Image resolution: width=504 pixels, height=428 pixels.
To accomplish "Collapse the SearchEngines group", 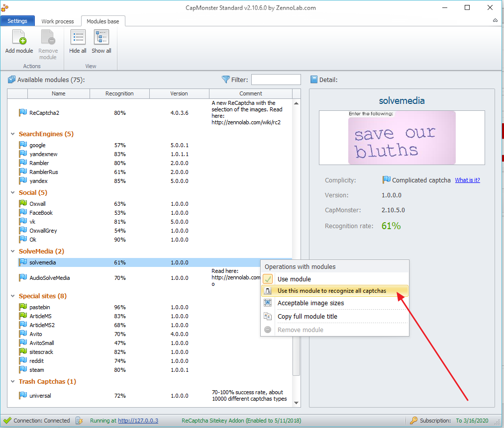I will tap(13, 134).
